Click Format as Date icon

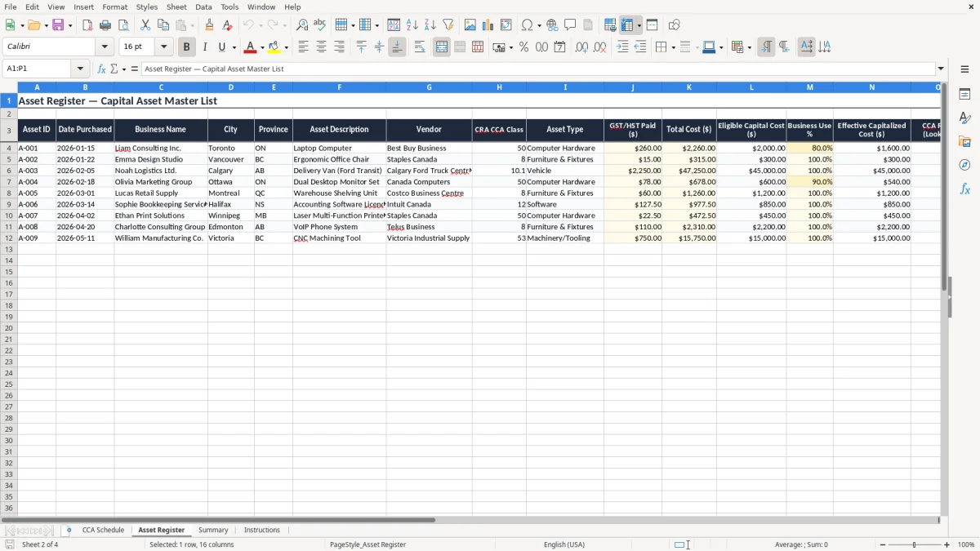[560, 47]
